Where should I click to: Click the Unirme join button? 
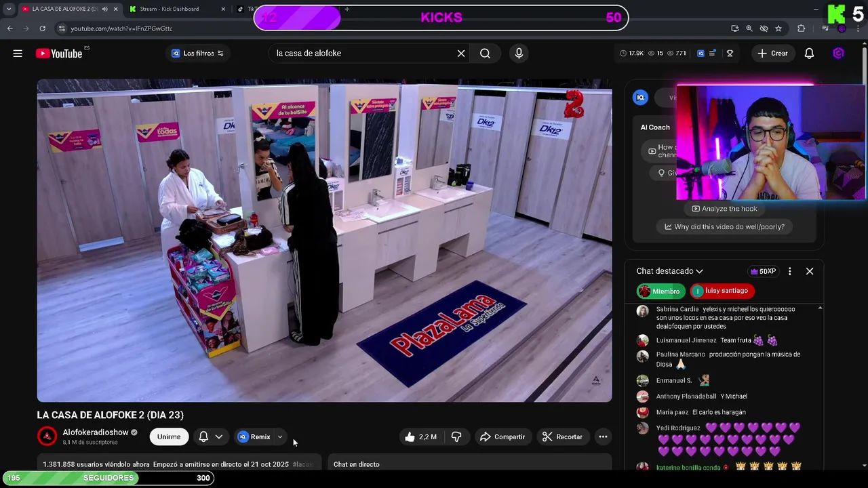coord(169,437)
